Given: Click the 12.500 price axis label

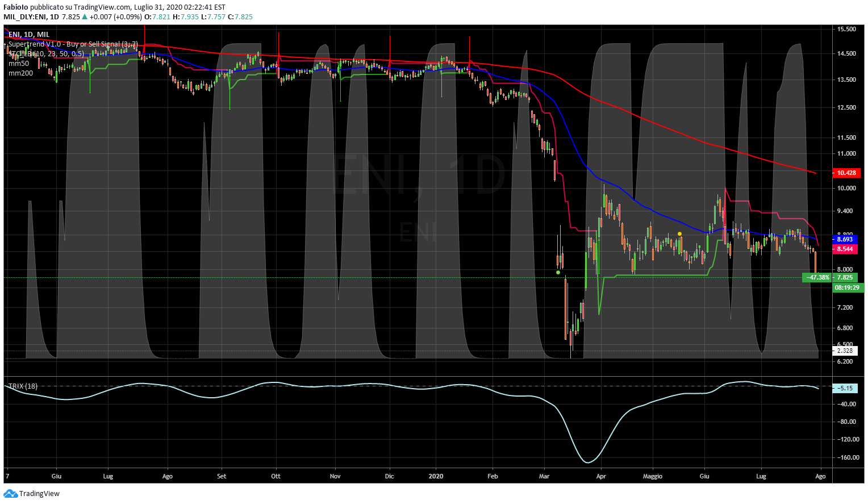Looking at the screenshot, I should 846,107.
